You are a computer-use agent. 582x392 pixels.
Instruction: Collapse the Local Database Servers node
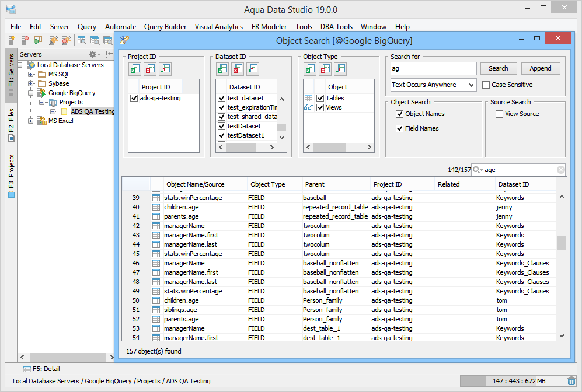coord(20,65)
